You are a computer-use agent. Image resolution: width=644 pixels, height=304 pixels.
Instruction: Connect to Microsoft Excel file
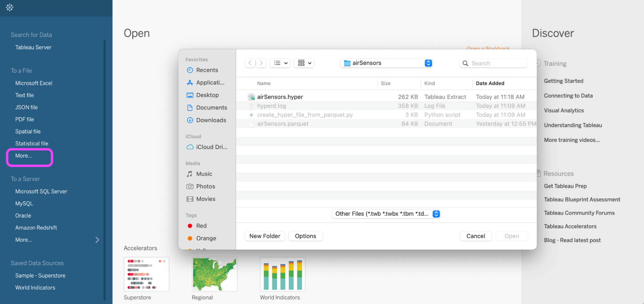(34, 83)
